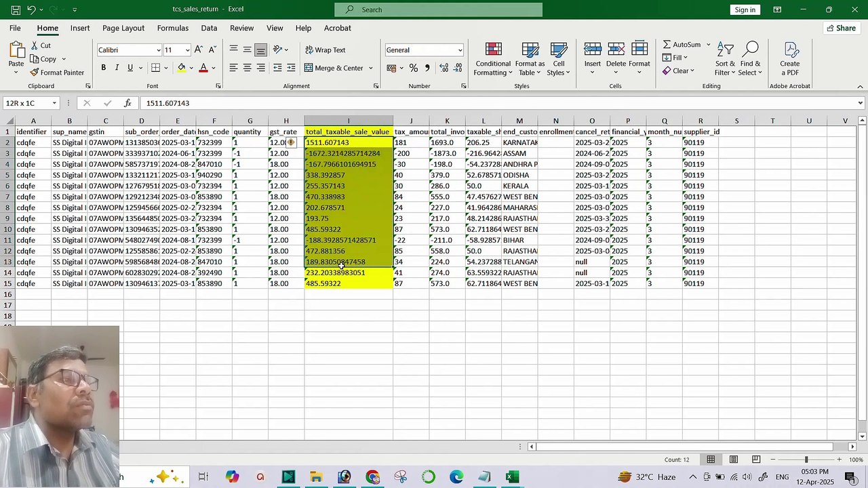Click the Undo icon

(x=32, y=9)
